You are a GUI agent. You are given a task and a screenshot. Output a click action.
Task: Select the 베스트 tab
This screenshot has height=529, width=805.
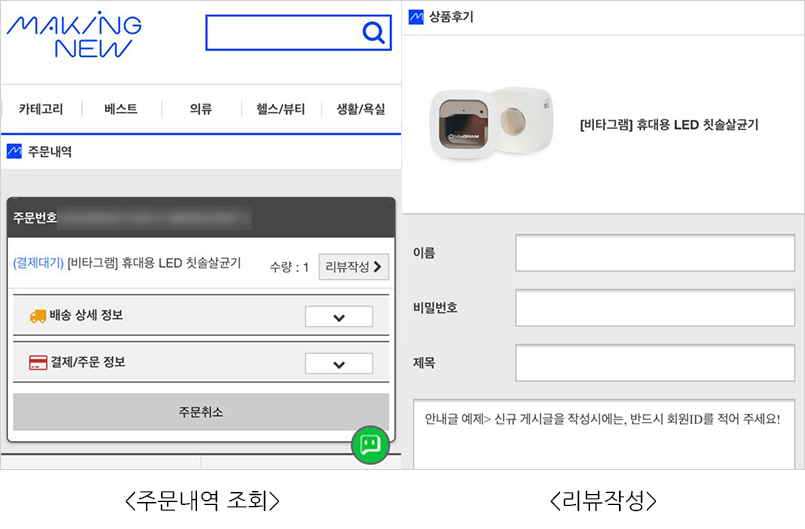click(x=121, y=109)
